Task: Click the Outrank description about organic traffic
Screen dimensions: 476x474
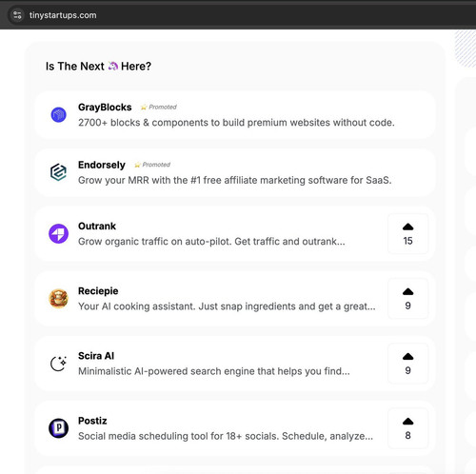Action: pos(211,242)
